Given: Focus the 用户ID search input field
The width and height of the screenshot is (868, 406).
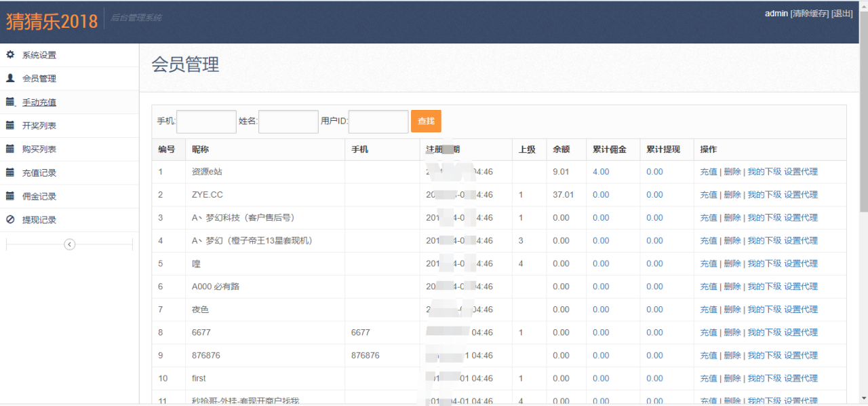Looking at the screenshot, I should [378, 122].
